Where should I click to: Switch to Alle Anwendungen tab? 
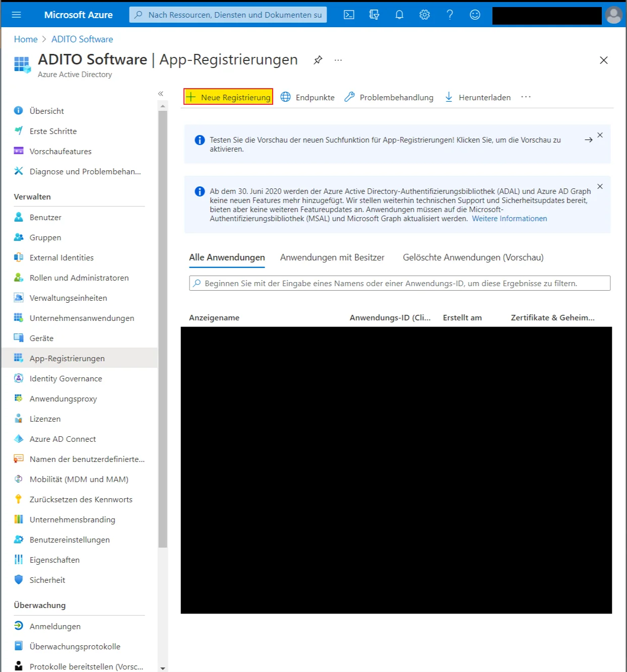point(227,257)
